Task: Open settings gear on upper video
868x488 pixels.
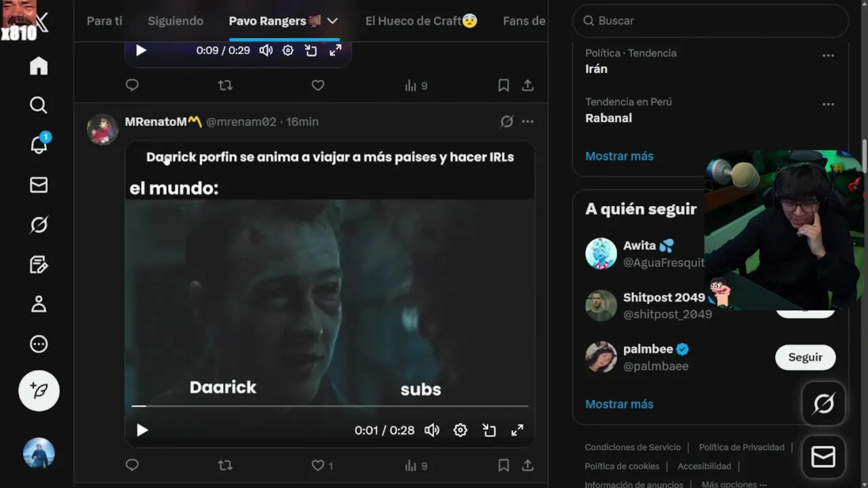Action: (x=288, y=50)
